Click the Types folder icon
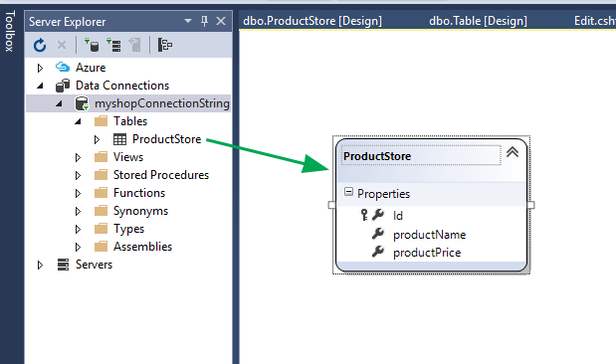Screen dimensions: 616x364 coord(101,228)
